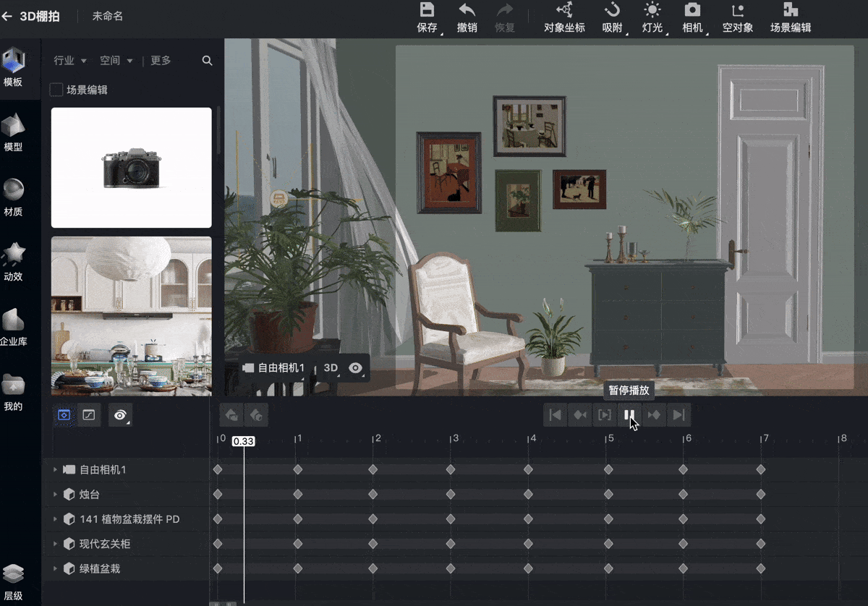Viewport: 868px width, 606px height.
Task: Switch to the 模型 sidebar tab
Action: tap(13, 133)
